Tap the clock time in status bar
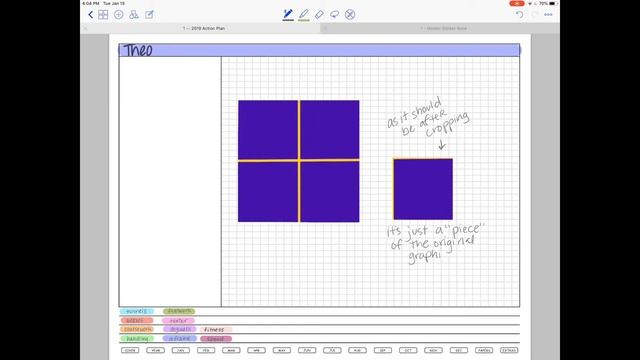This screenshot has width=640, height=360. (91, 3)
